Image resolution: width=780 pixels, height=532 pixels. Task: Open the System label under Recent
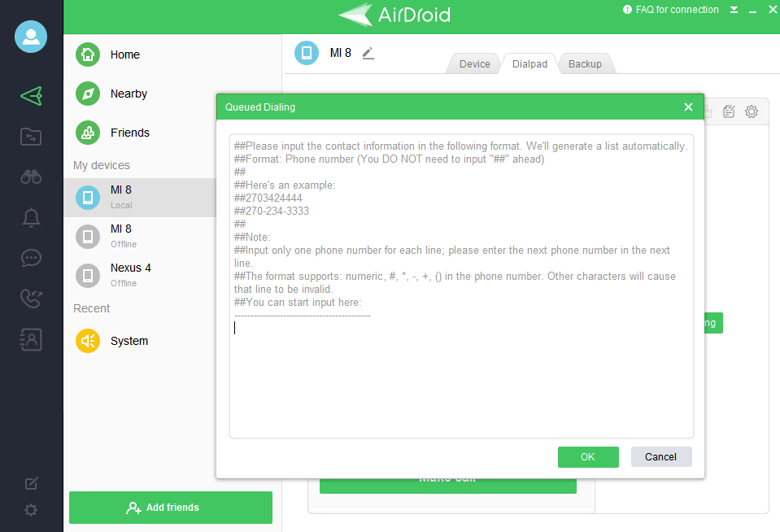point(129,341)
